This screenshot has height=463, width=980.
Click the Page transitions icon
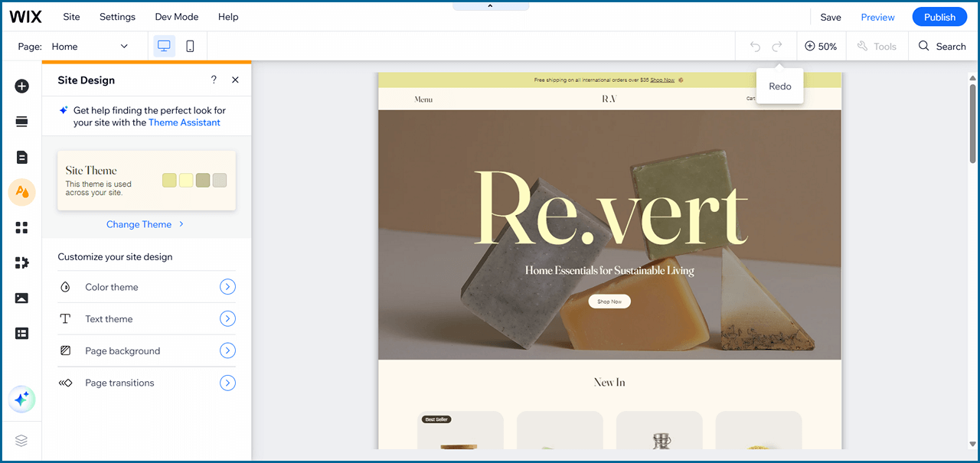tap(65, 383)
